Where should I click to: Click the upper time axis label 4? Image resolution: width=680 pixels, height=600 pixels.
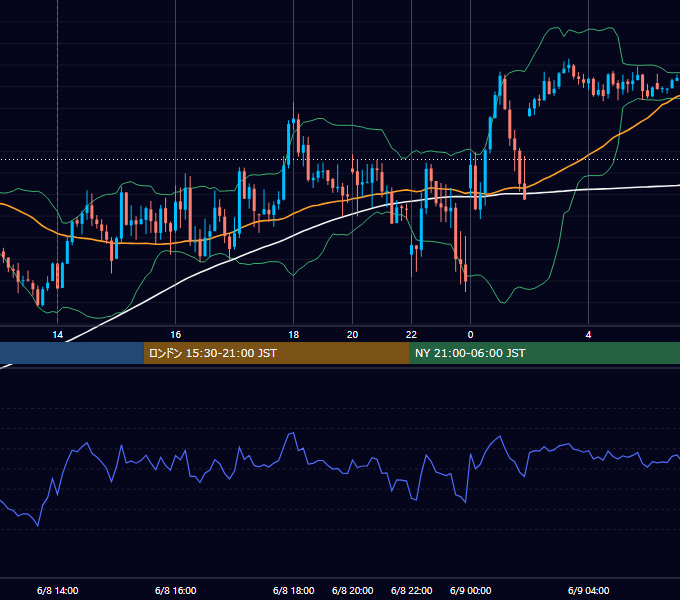click(x=588, y=335)
